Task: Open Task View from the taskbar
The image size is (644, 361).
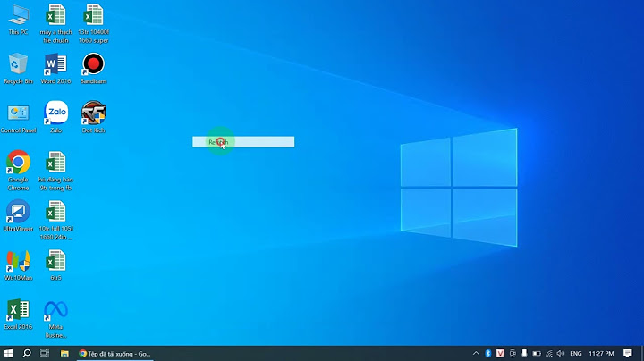Action: [x=45, y=353]
